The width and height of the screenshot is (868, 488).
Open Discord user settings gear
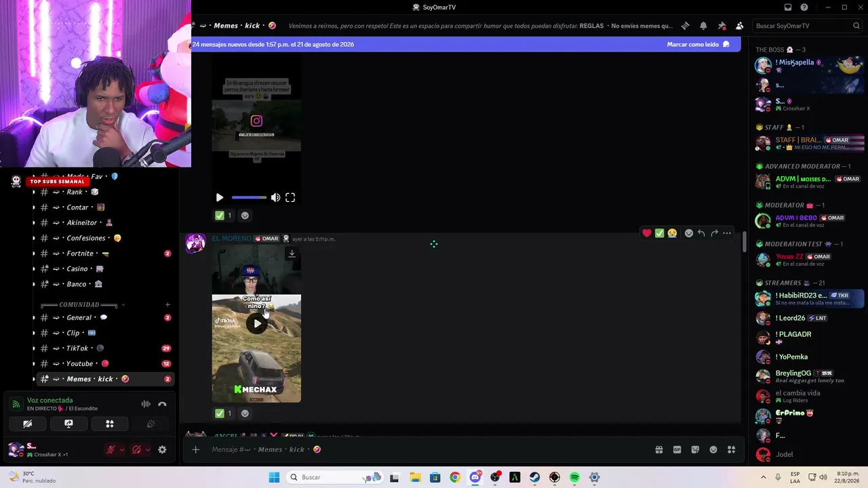(x=162, y=449)
